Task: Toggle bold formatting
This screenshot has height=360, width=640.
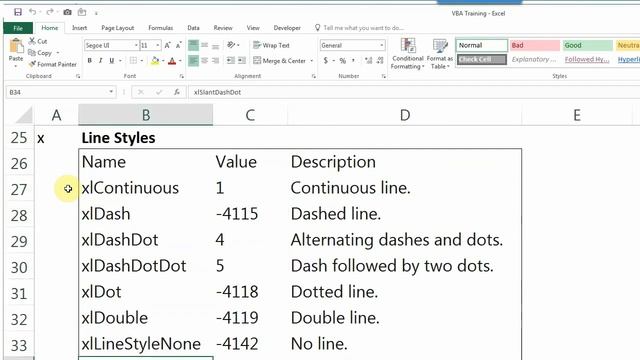Action: [89, 61]
